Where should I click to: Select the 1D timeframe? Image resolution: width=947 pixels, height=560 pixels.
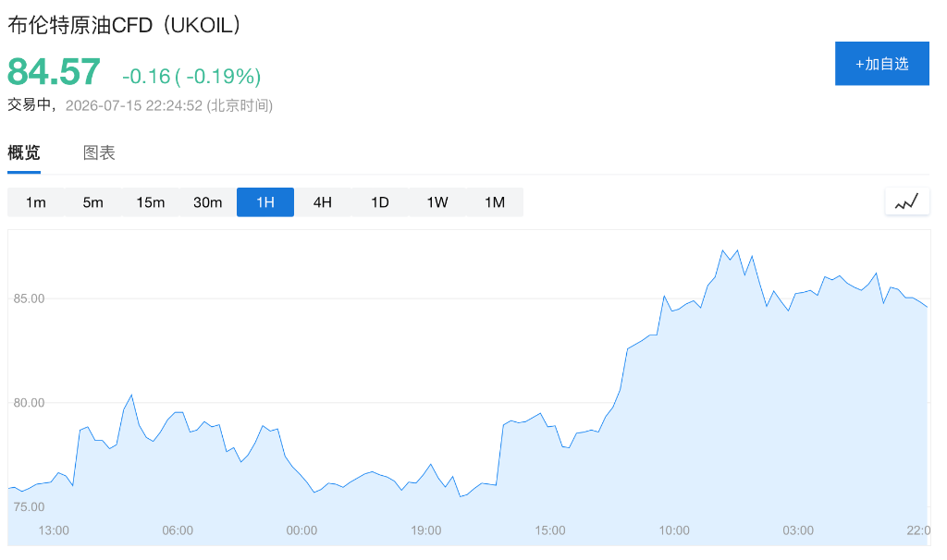coord(380,202)
